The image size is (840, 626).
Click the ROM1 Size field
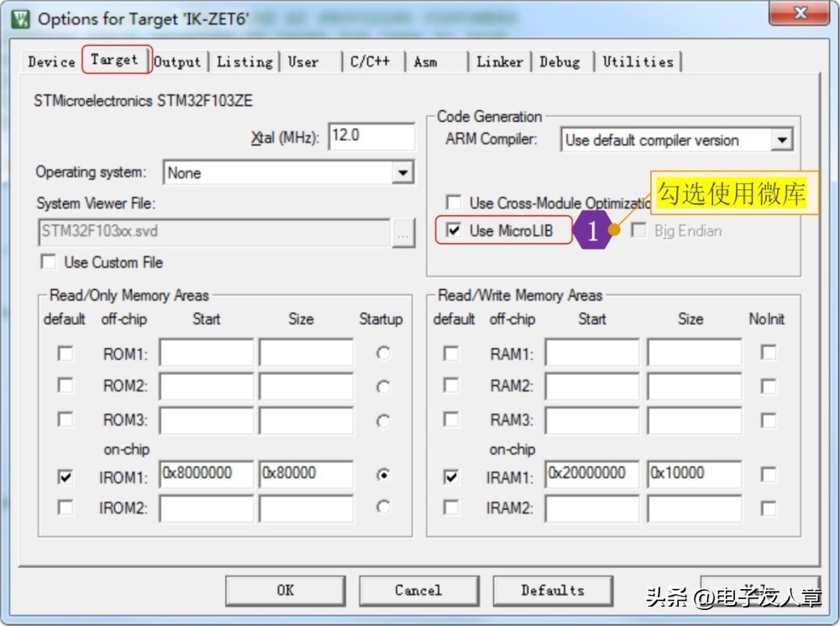click(x=306, y=352)
